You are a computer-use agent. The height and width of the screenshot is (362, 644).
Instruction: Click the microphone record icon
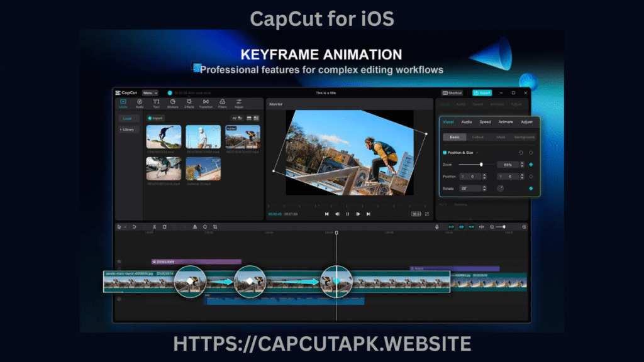tap(437, 226)
